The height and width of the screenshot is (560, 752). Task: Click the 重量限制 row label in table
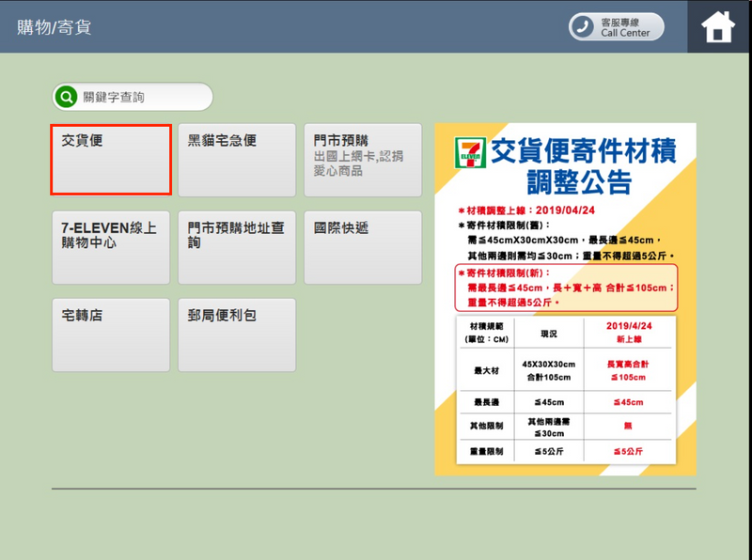coord(486,451)
